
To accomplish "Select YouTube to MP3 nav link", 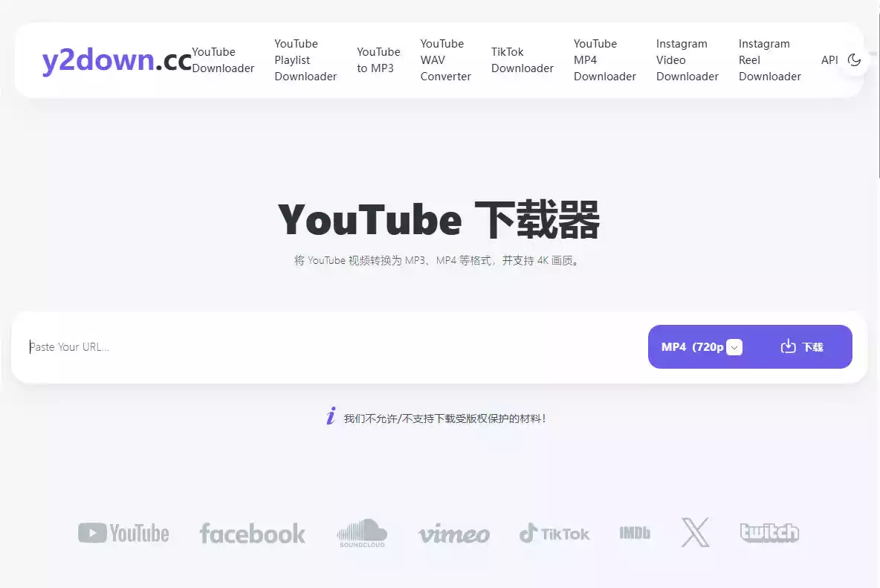I will pos(378,60).
